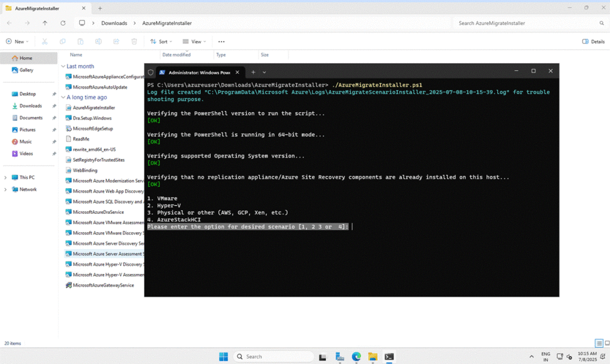Image resolution: width=610 pixels, height=364 pixels.
Task: Expand the terminal new-tab profile dropdown
Action: coord(264,72)
